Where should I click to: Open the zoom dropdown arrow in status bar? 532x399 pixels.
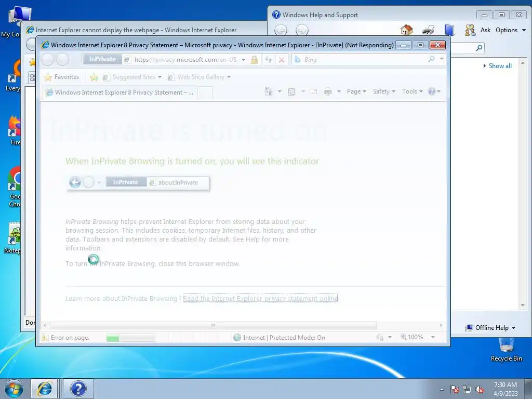point(433,337)
